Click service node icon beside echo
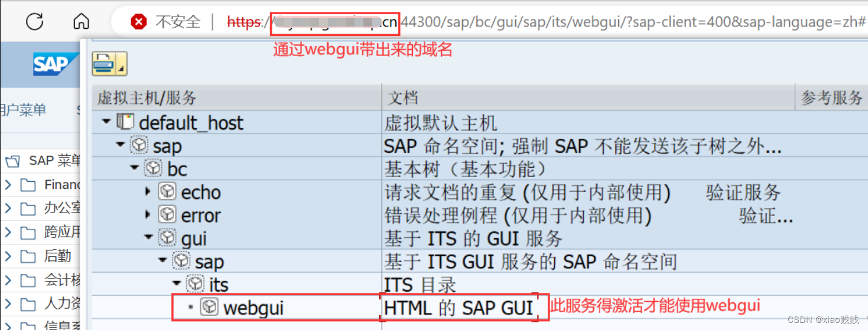Image resolution: width=868 pixels, height=330 pixels. [x=167, y=191]
